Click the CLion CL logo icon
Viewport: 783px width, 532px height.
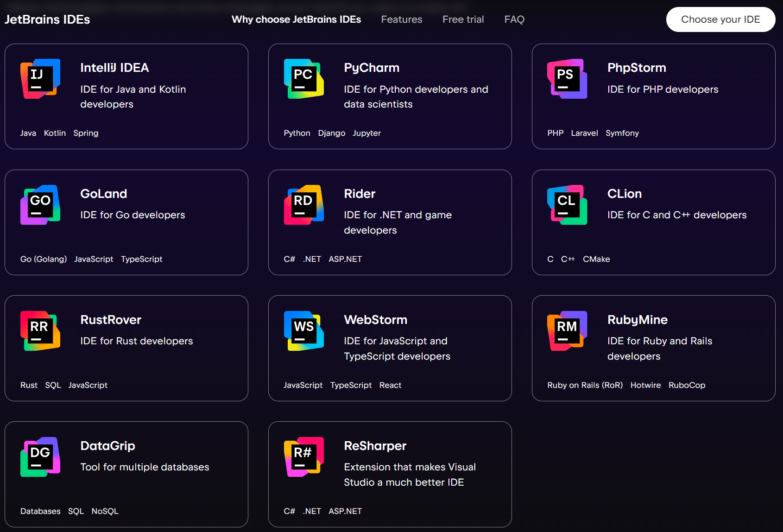(x=567, y=205)
